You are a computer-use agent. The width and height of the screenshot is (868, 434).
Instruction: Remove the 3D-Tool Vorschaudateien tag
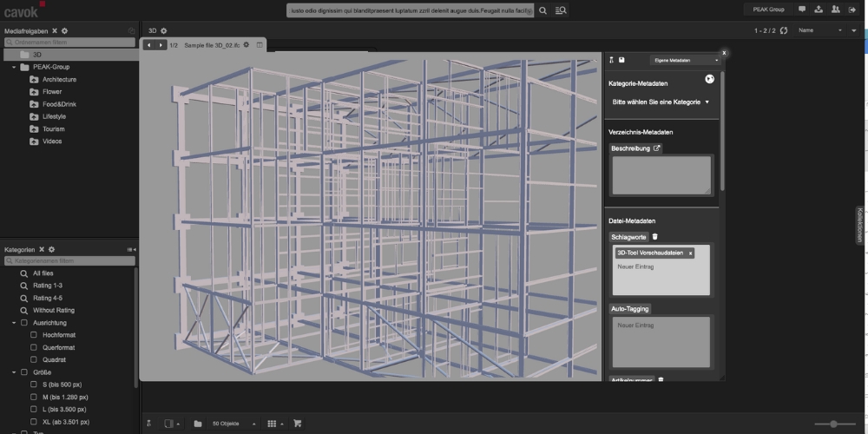[690, 253]
